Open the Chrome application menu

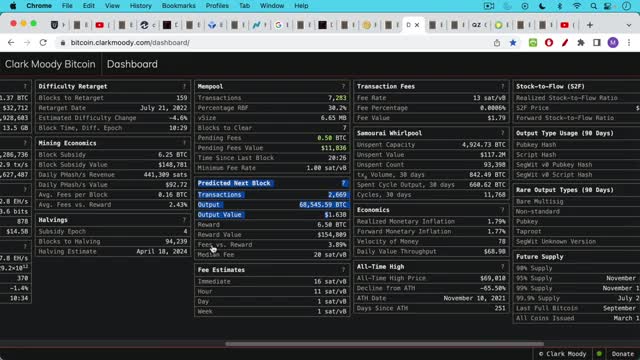(39, 6)
